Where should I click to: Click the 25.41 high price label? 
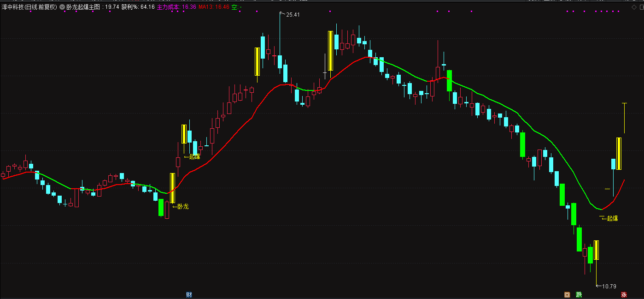point(293,15)
